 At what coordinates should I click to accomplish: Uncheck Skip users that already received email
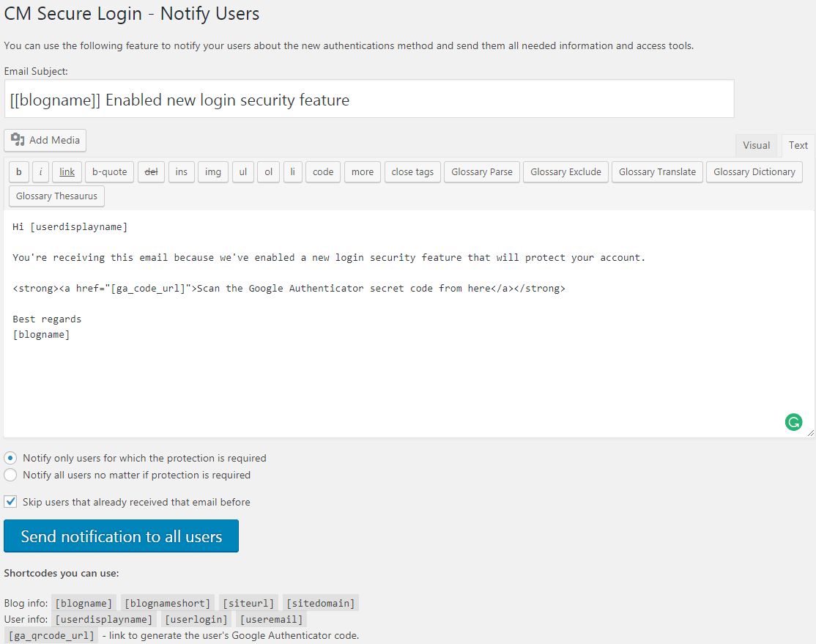(x=11, y=502)
